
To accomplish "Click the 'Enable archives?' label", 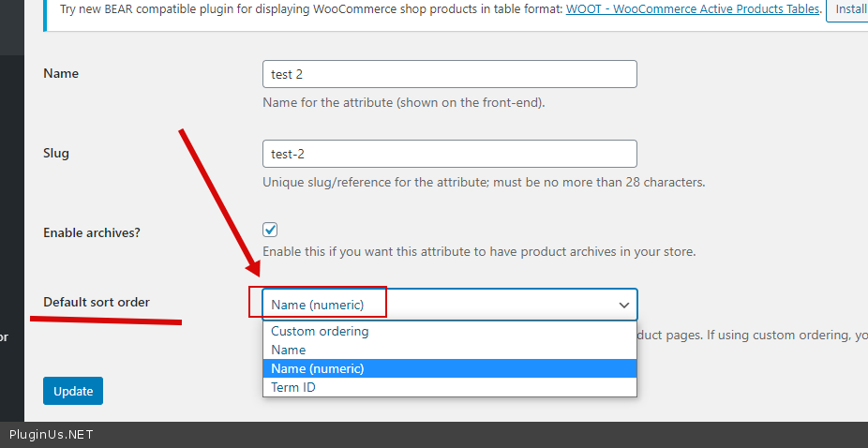I will pos(92,232).
